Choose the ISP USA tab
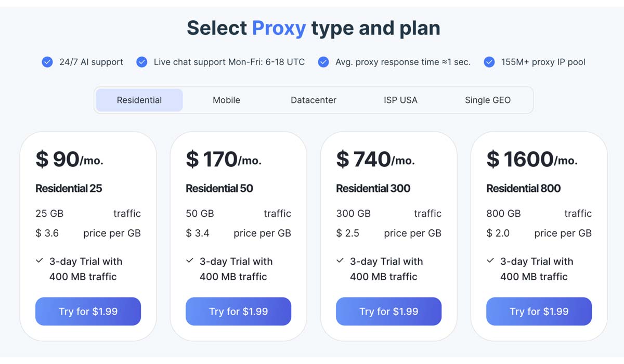The height and width of the screenshot is (364, 624). point(400,100)
